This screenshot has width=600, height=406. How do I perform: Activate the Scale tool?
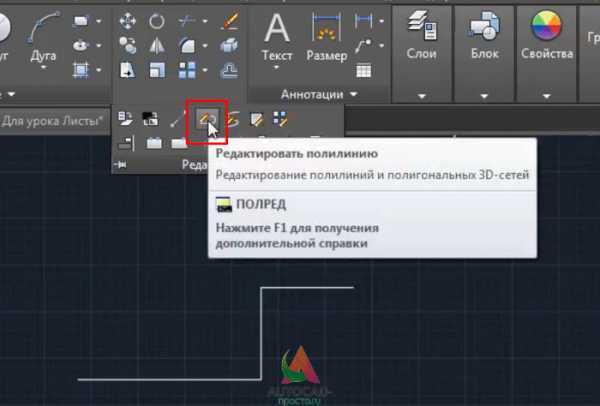coord(157,70)
